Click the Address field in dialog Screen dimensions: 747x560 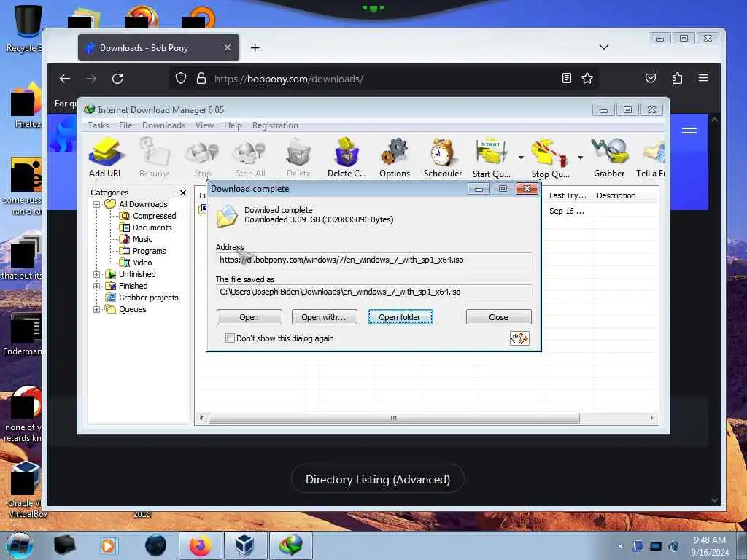tap(373, 260)
